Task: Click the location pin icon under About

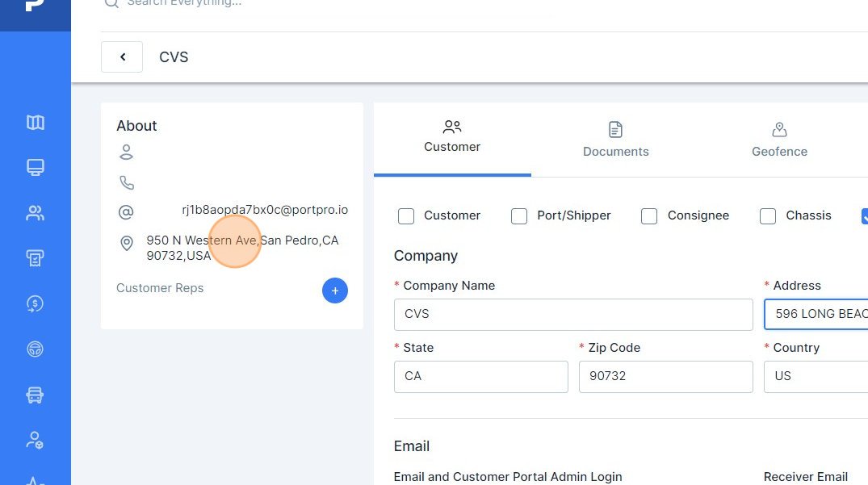Action: pyautogui.click(x=127, y=244)
